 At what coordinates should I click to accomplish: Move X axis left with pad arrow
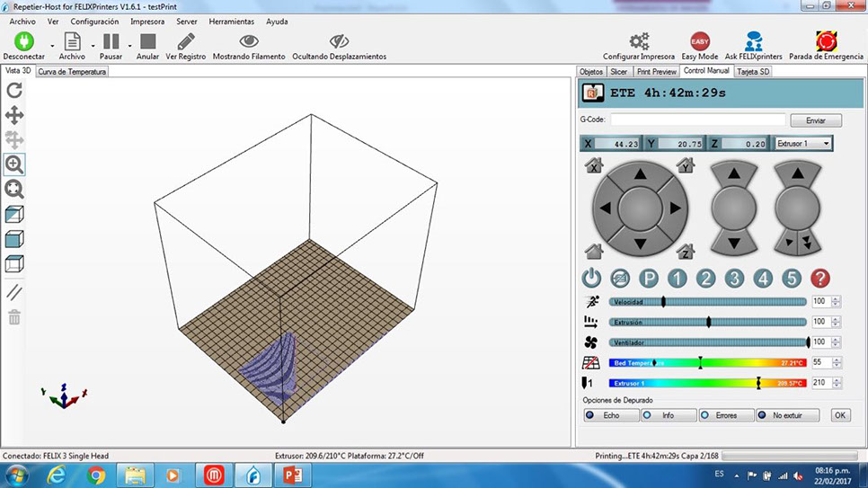(605, 209)
